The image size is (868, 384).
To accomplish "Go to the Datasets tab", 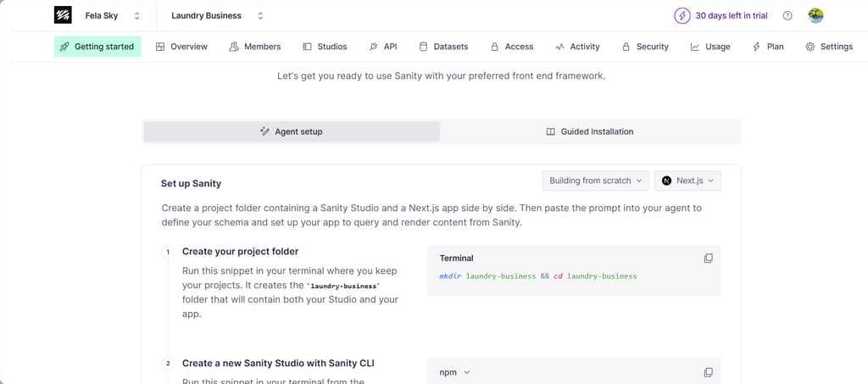I will point(443,47).
